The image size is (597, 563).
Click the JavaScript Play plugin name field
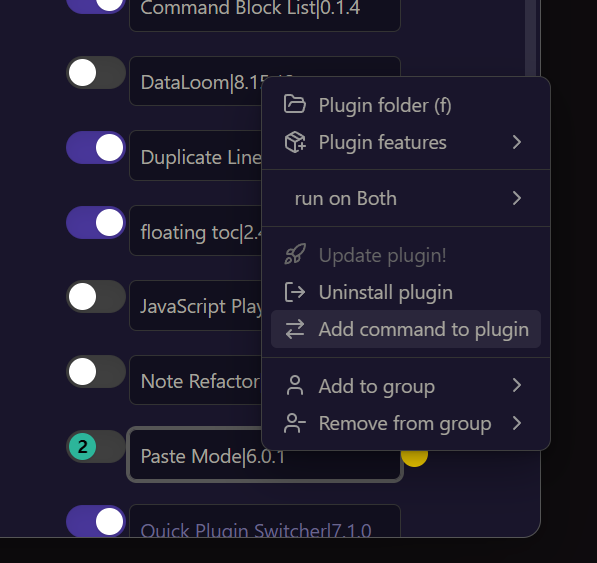(x=196, y=306)
